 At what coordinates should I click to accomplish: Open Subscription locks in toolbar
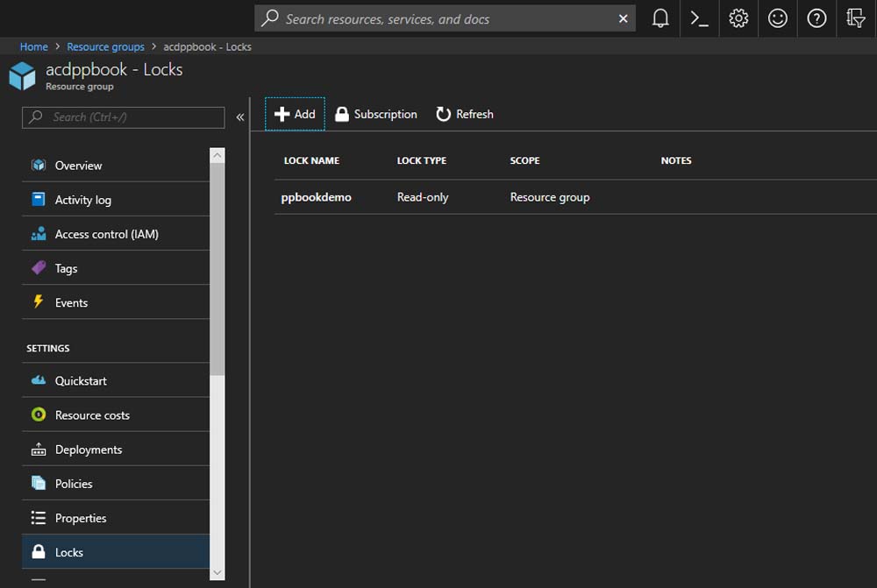coord(376,114)
